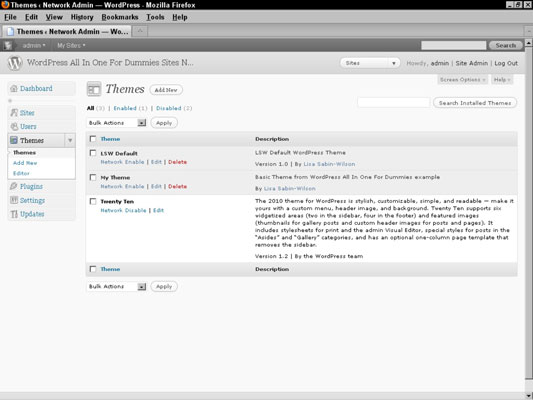Select the Plugins icon in sidebar
Screen dimensions: 533x400
14,186
